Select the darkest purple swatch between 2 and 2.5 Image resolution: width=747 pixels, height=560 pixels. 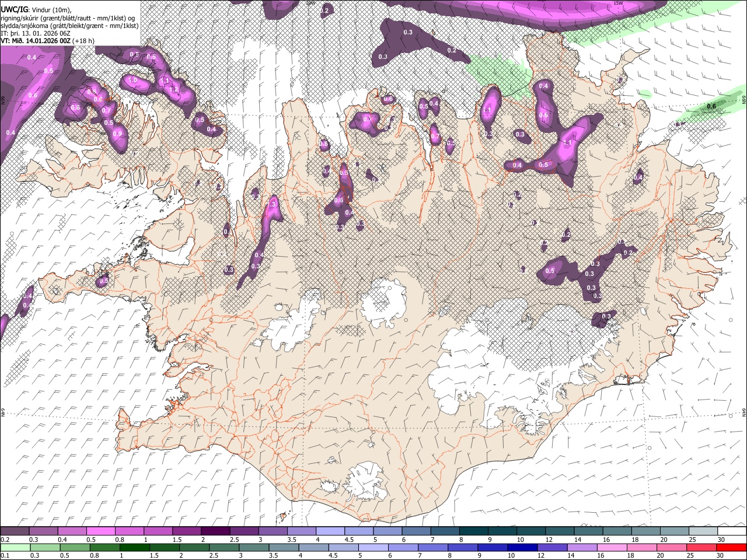point(215,531)
